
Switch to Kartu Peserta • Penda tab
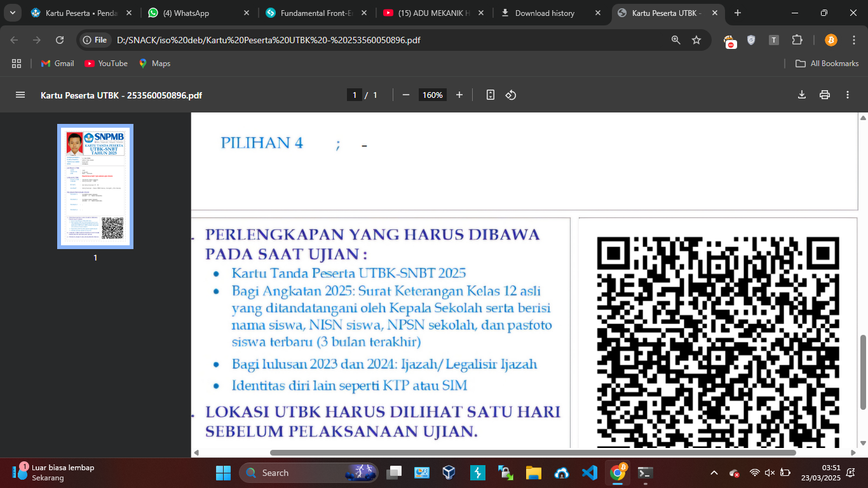point(81,13)
